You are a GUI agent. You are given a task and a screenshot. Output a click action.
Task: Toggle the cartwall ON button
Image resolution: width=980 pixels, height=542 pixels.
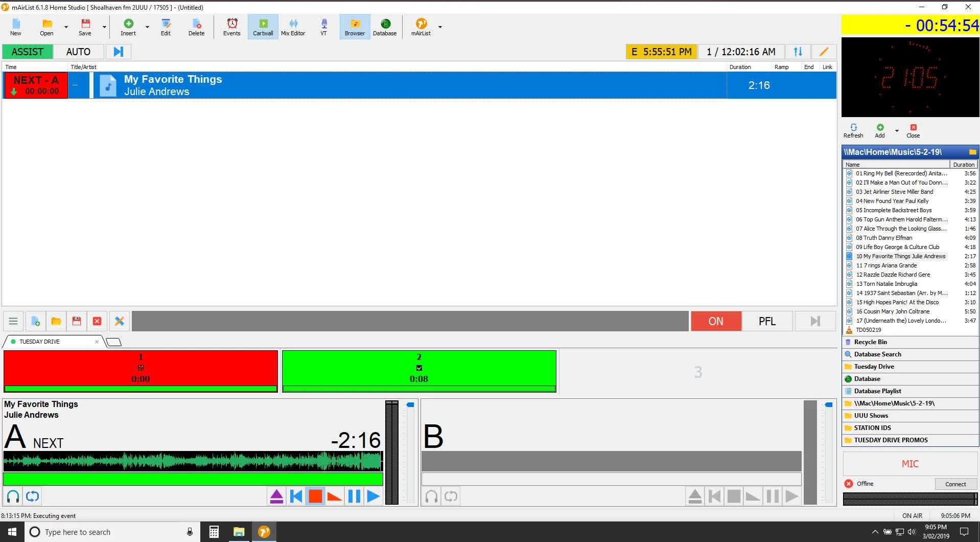click(715, 321)
